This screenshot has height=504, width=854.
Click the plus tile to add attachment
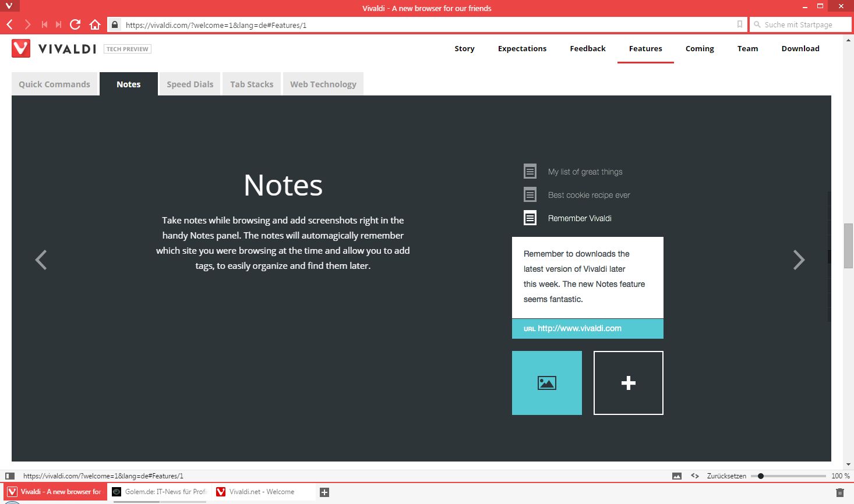629,383
